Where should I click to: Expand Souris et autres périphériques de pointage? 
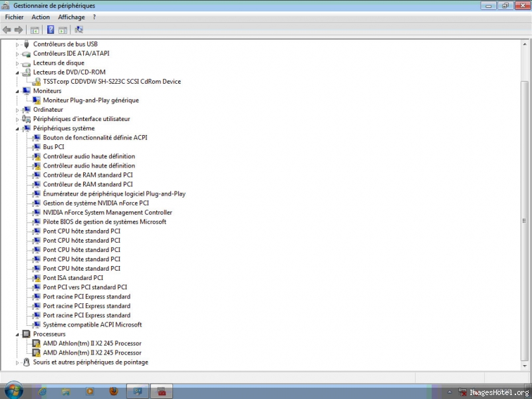coord(17,362)
